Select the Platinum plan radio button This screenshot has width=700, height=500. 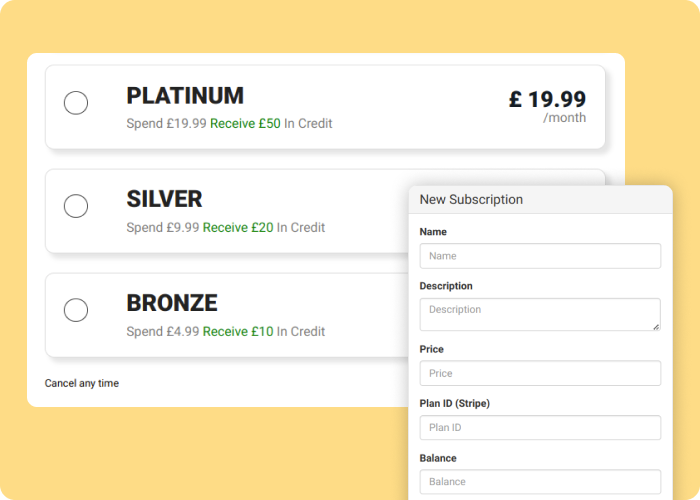pyautogui.click(x=76, y=103)
